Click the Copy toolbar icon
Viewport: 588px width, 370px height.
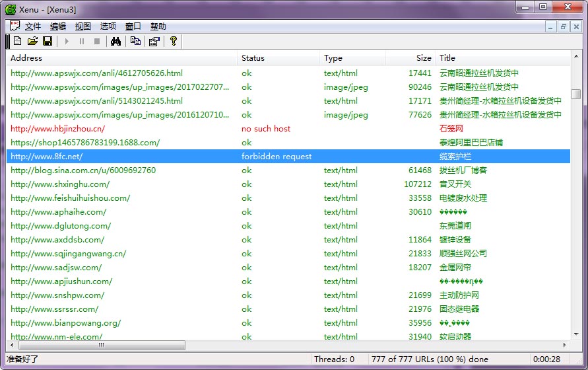pyautogui.click(x=135, y=41)
